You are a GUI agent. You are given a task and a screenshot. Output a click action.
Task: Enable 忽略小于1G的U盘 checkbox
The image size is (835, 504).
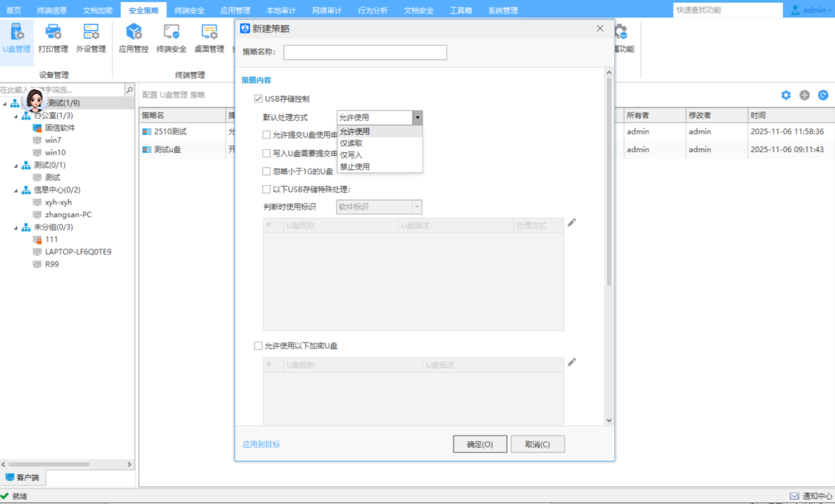tap(267, 172)
